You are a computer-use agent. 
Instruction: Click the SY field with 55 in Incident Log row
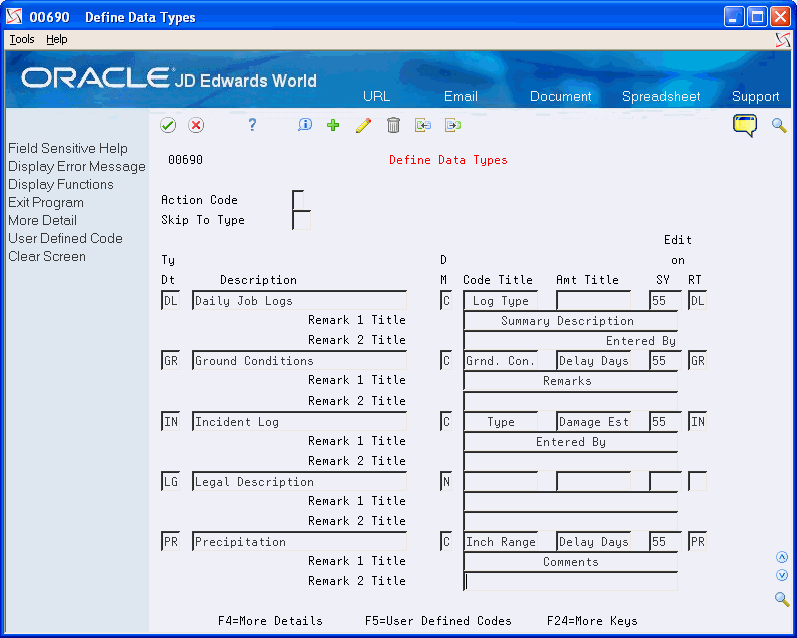pyautogui.click(x=665, y=421)
